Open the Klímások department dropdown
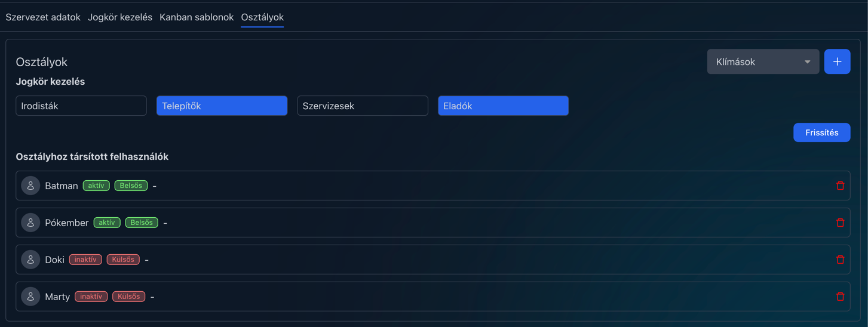The width and height of the screenshot is (868, 327). (x=755, y=61)
